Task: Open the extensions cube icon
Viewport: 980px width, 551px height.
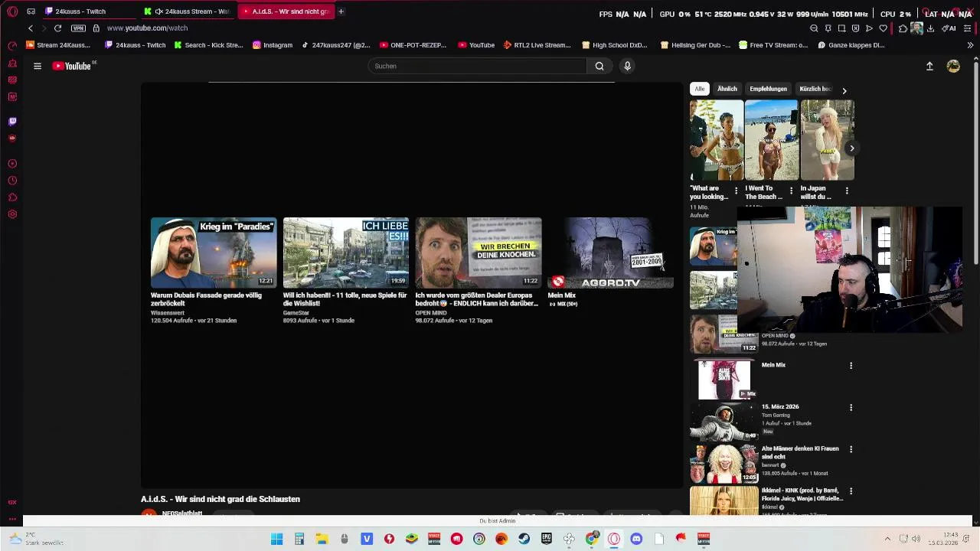Action: (903, 28)
